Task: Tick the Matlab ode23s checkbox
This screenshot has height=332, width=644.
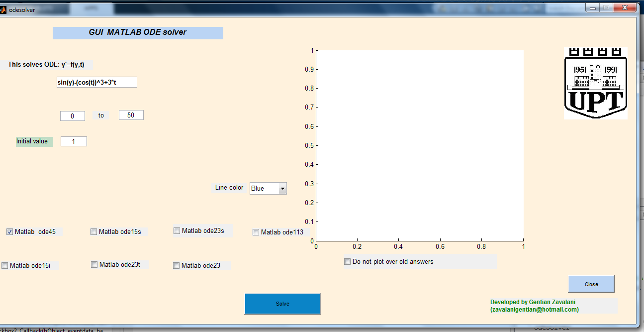Action: [x=177, y=231]
